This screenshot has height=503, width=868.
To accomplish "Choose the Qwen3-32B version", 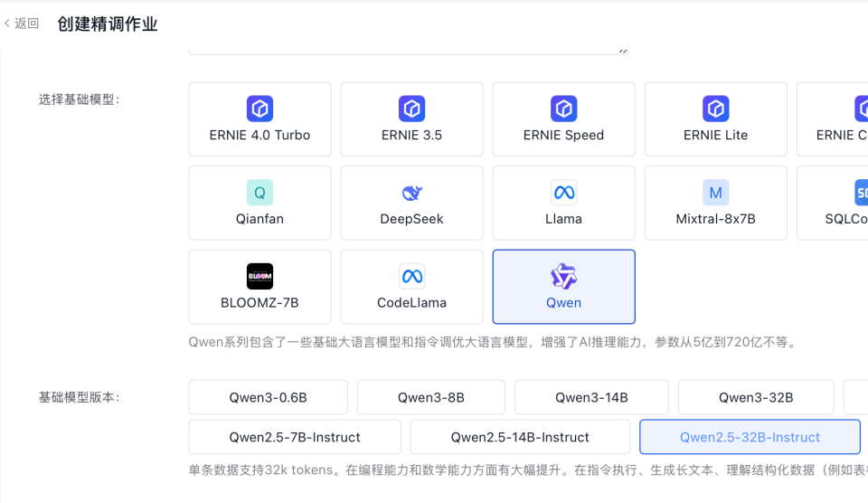I will coord(756,397).
